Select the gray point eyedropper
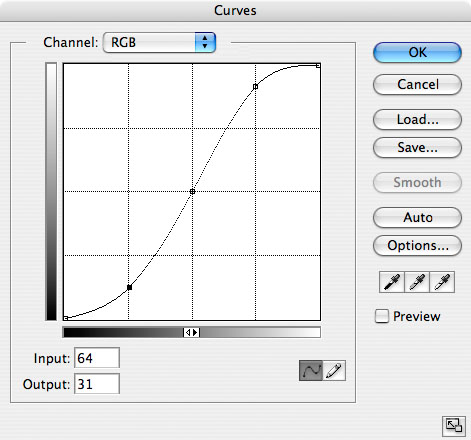 tap(417, 282)
